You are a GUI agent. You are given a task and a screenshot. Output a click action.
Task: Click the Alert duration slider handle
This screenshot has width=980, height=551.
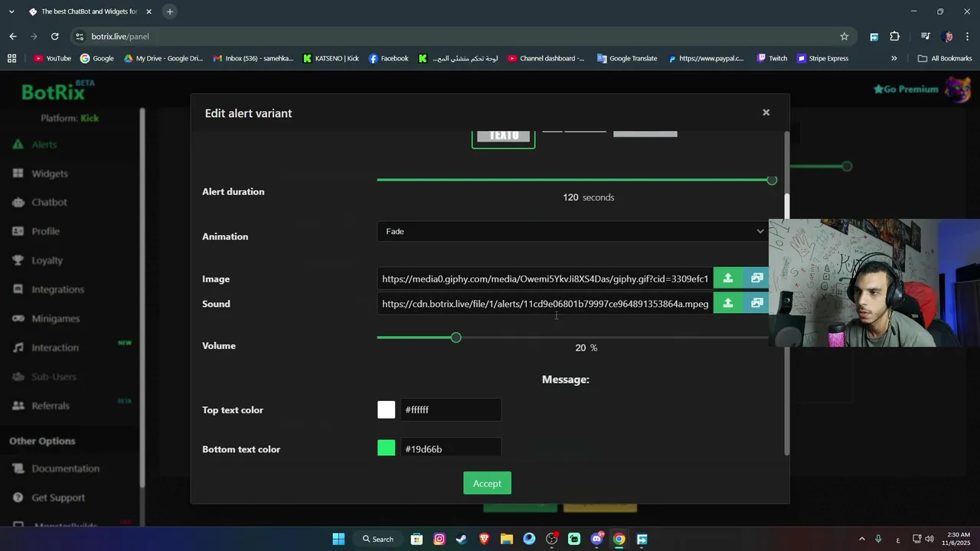tap(772, 180)
